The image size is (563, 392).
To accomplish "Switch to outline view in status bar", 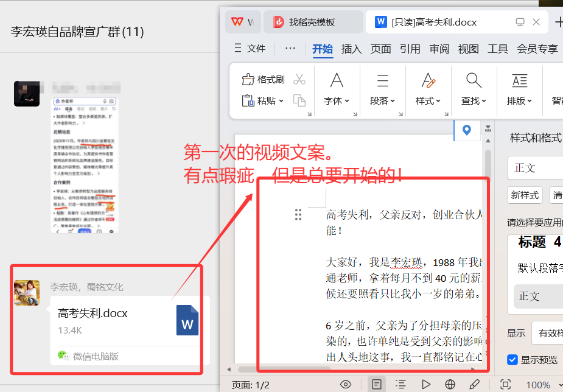I will [x=400, y=384].
